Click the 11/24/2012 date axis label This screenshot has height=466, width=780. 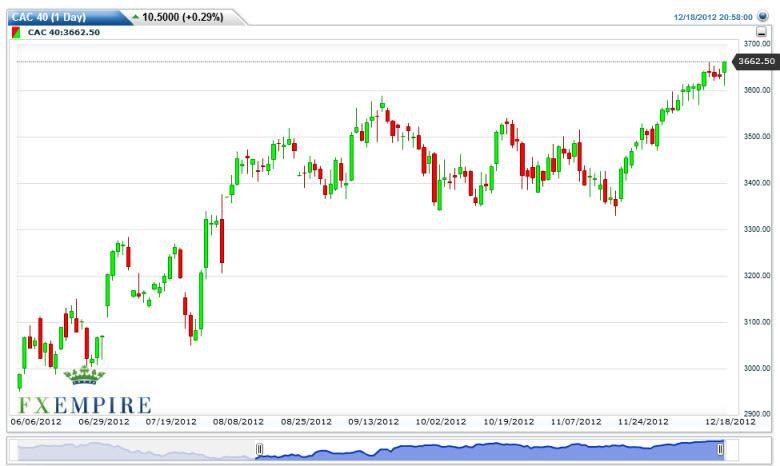click(643, 422)
